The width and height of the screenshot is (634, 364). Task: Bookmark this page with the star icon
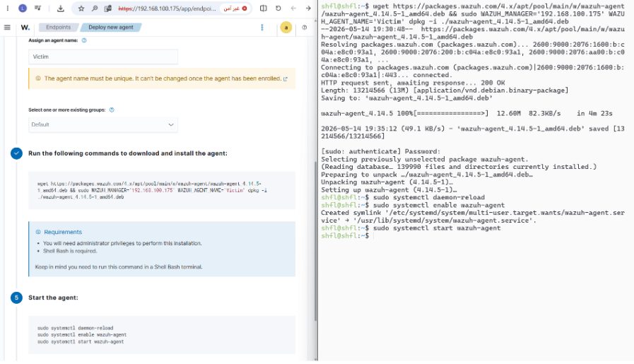click(x=81, y=8)
